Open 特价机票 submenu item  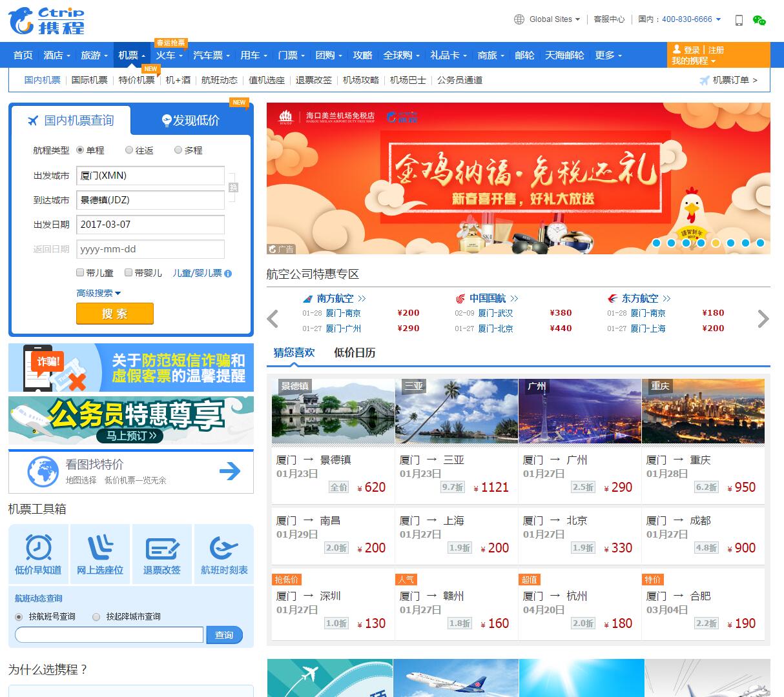136,80
